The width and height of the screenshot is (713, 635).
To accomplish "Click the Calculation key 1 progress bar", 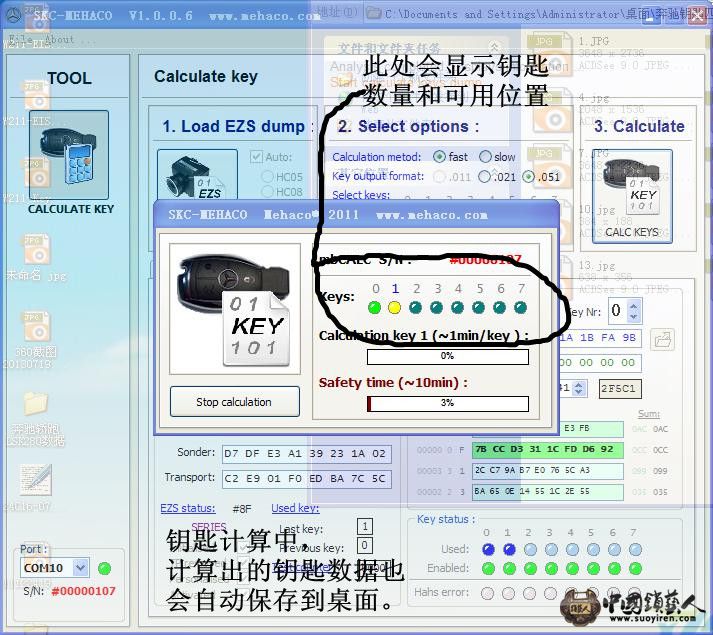I will [x=448, y=357].
